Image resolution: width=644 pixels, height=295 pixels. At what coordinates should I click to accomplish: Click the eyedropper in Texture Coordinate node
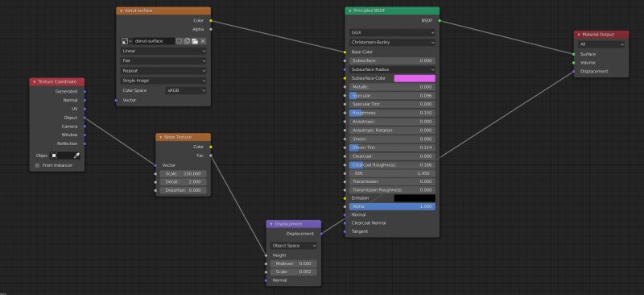pos(76,156)
